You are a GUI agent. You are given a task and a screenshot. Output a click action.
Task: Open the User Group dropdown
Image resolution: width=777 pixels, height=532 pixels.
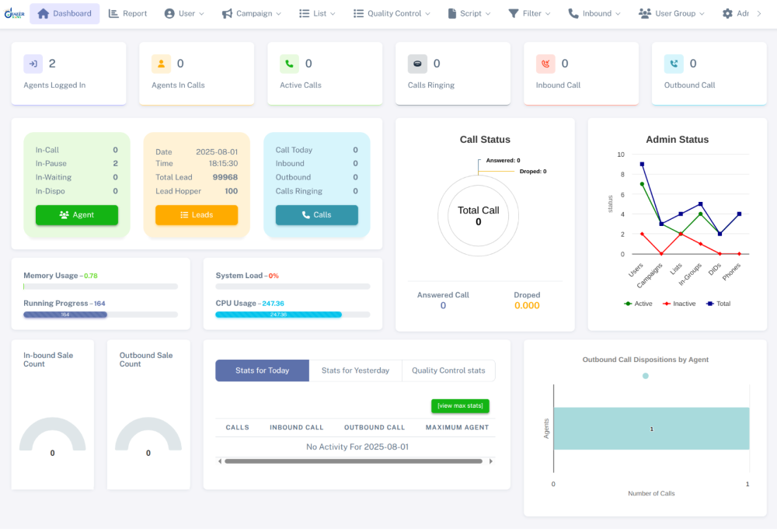[x=671, y=13]
